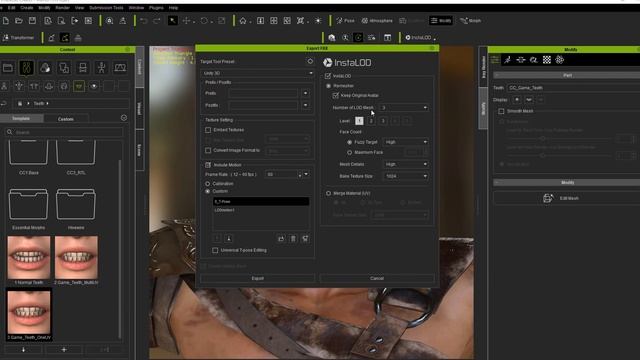Click the Eye category icon in Content panel
Screen dimensions: 640x360
pos(94,86)
